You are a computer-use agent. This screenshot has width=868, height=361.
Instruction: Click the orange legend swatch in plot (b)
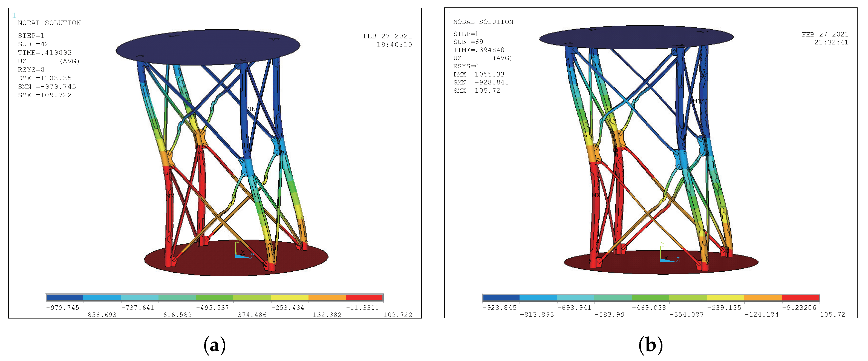[x=763, y=298]
